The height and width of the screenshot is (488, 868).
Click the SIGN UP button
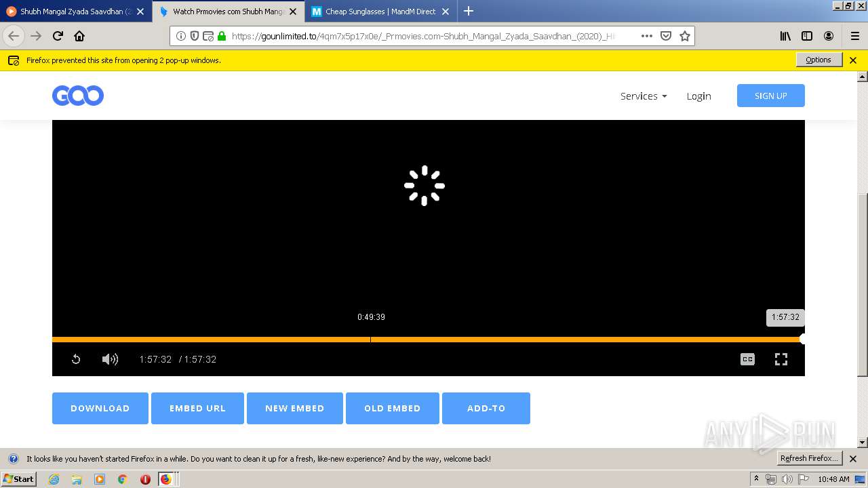pos(771,96)
